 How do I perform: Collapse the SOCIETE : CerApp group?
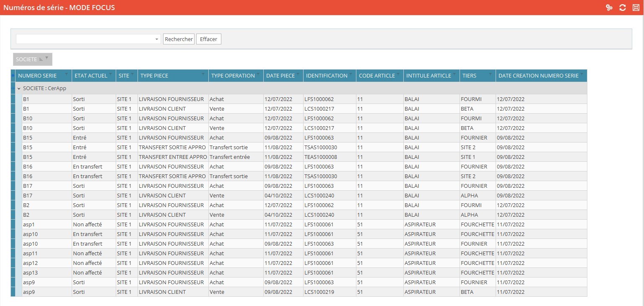point(19,88)
